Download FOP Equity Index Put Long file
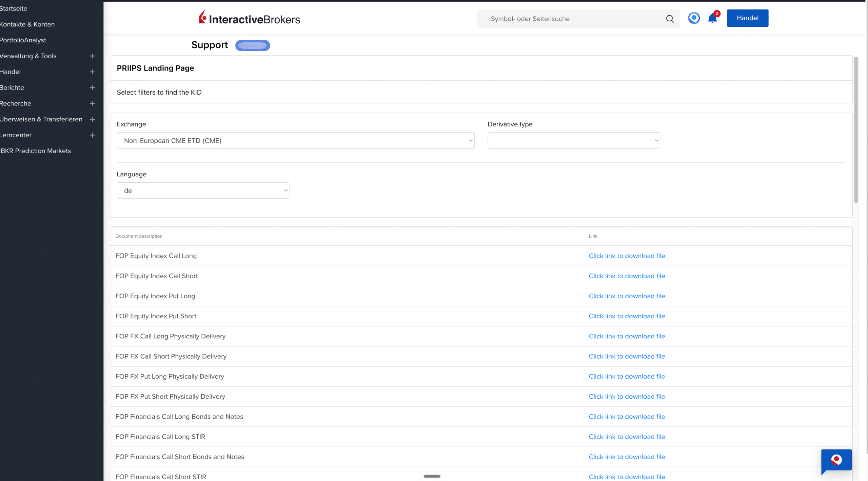 point(627,296)
